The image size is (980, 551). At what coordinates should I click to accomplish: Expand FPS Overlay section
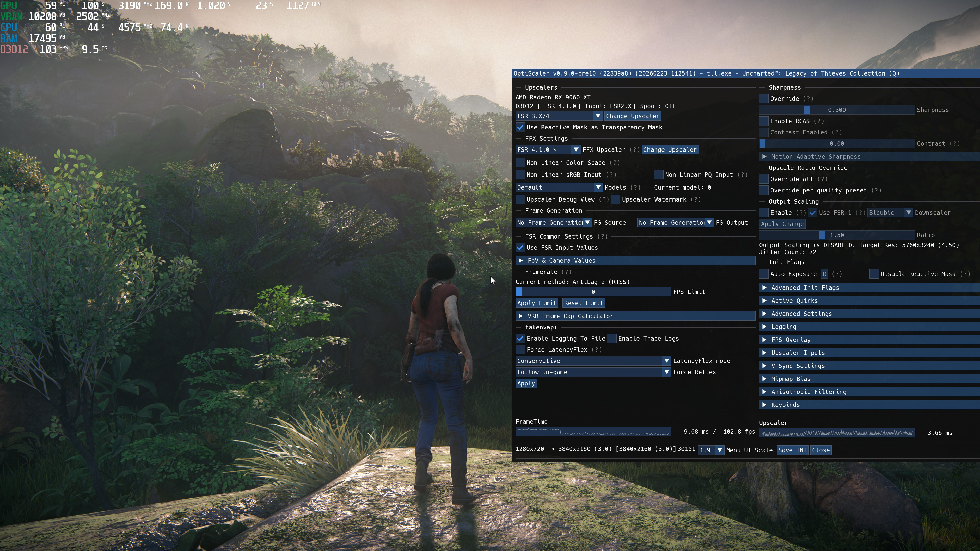click(870, 340)
